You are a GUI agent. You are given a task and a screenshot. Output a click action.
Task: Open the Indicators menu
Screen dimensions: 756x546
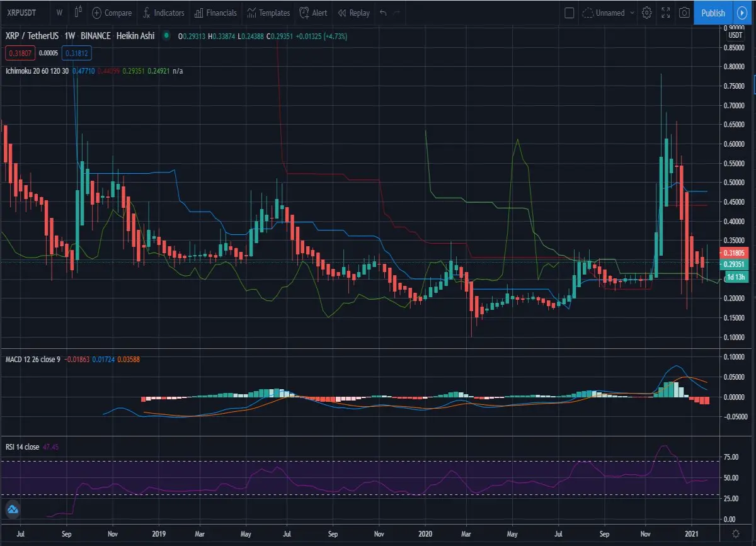pos(164,13)
